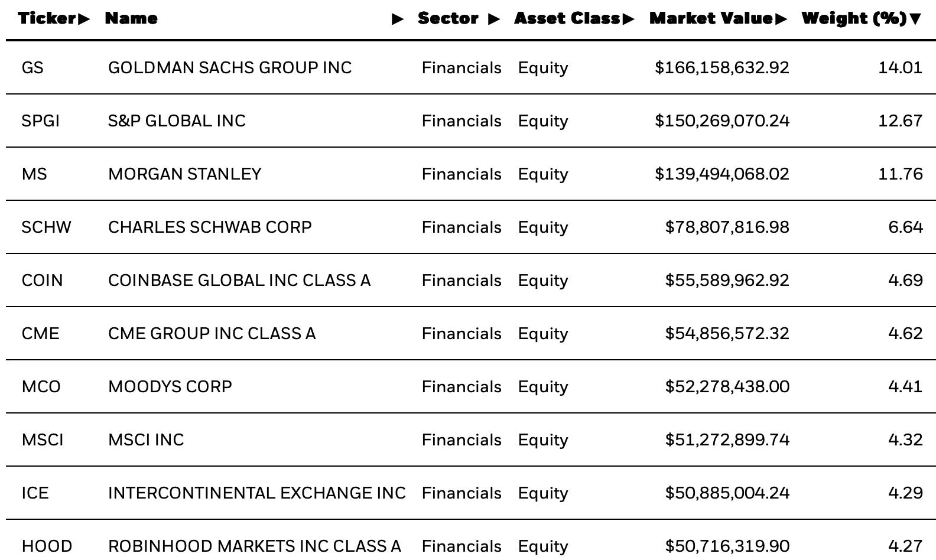Click the Ticker column header
This screenshot has width=936, height=560.
pyautogui.click(x=47, y=18)
